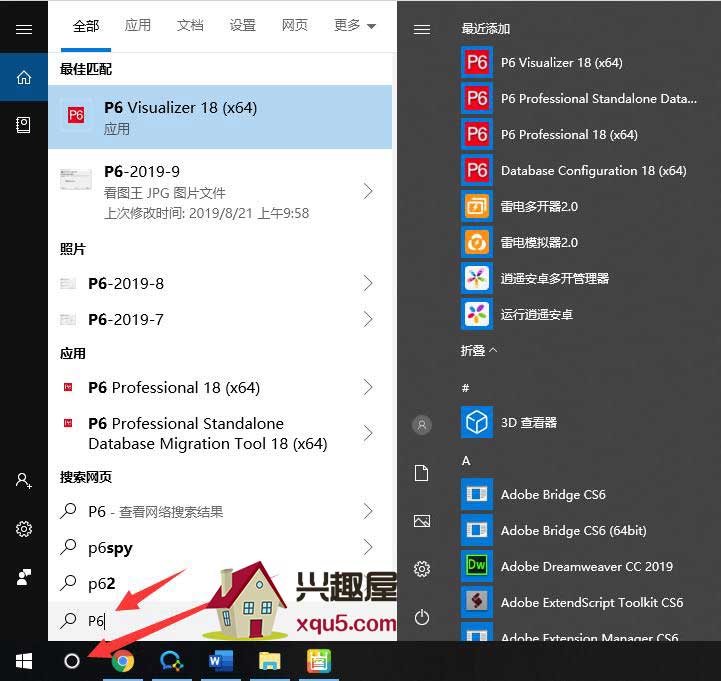Viewport: 721px width, 681px height.
Task: Click the Windows Start button
Action: pyautogui.click(x=23, y=661)
